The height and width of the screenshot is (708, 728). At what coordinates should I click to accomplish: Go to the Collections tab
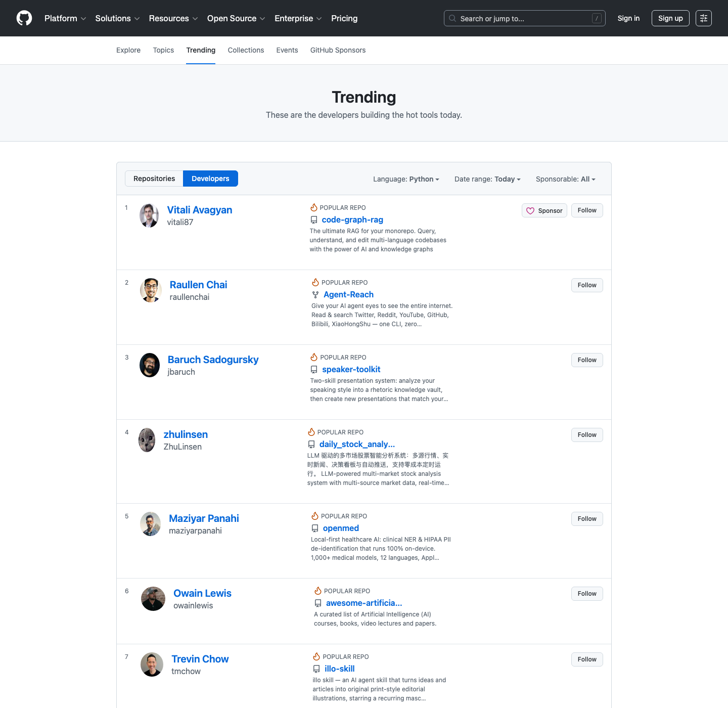coord(246,50)
